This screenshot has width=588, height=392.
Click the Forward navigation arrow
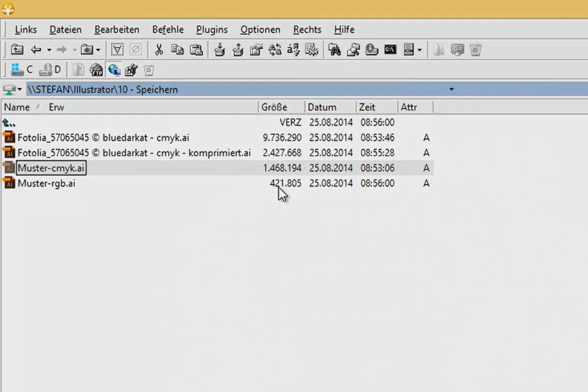click(x=62, y=49)
